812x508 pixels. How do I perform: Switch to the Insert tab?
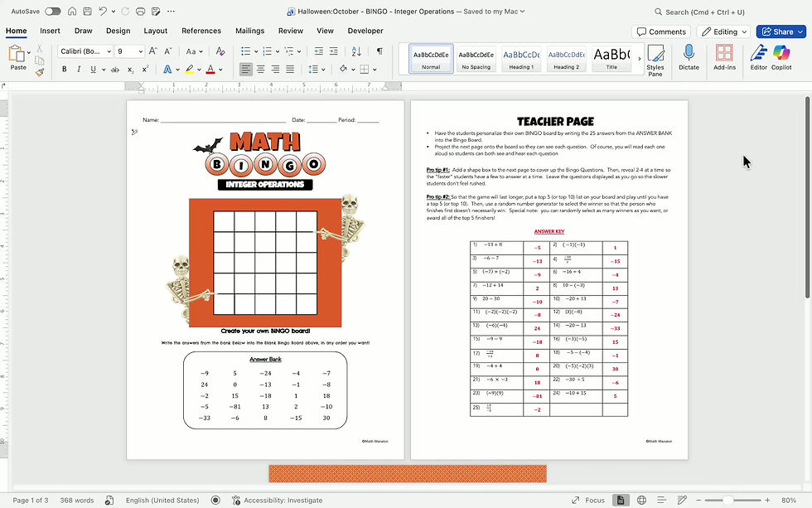pyautogui.click(x=50, y=31)
